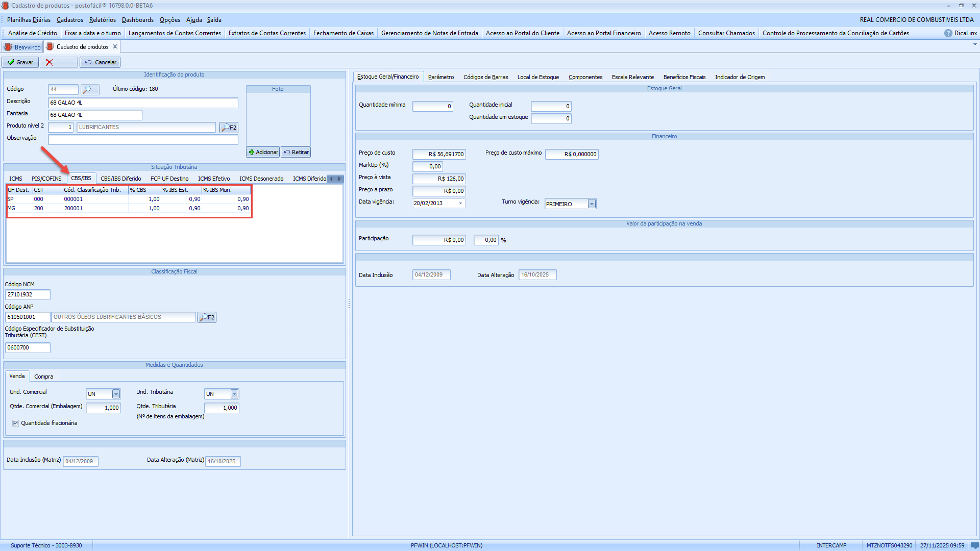Image resolution: width=980 pixels, height=551 pixels.
Task: Open Produto nível 2 F2 lookup
Action: point(229,128)
